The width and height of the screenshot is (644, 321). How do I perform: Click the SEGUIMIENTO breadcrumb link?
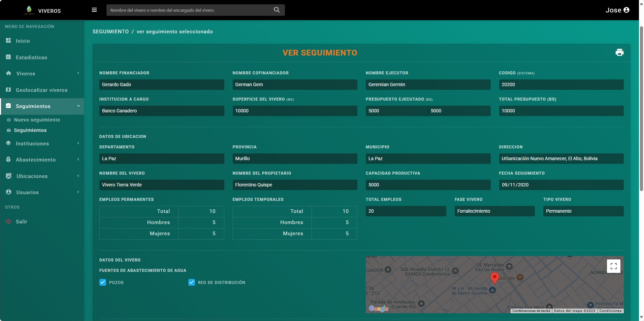pyautogui.click(x=110, y=32)
